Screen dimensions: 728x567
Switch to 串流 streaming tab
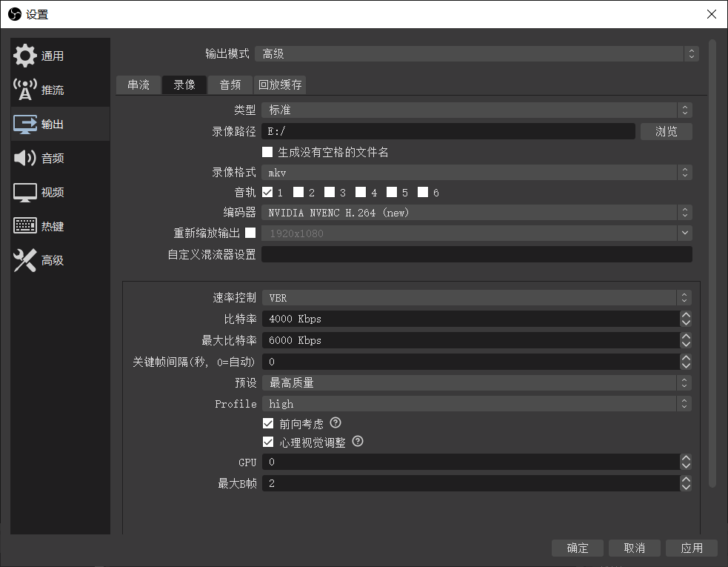coord(138,85)
